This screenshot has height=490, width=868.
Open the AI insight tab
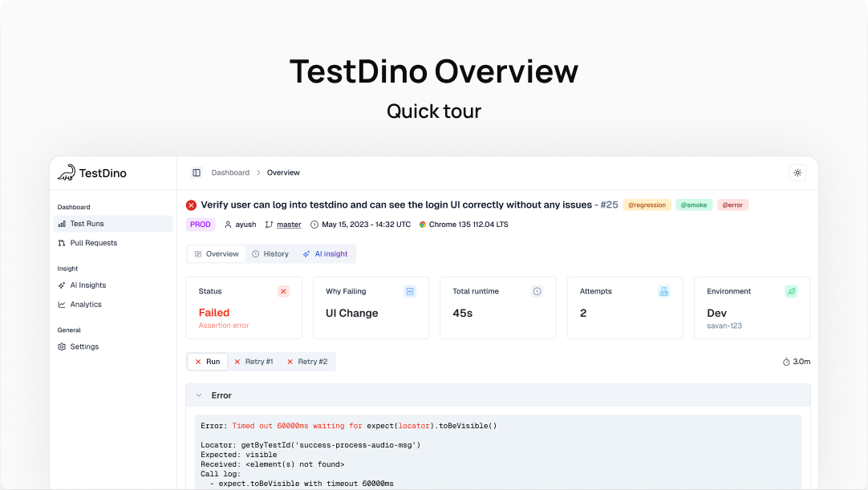325,254
